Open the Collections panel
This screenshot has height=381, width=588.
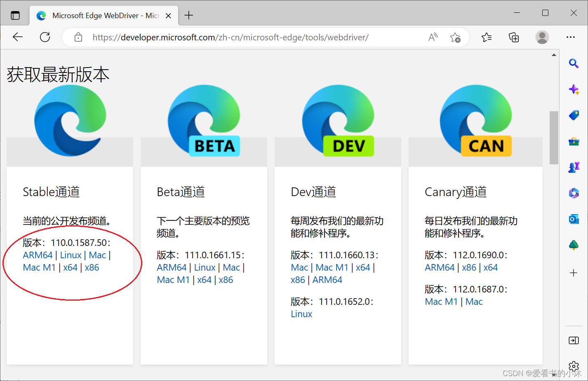[514, 37]
